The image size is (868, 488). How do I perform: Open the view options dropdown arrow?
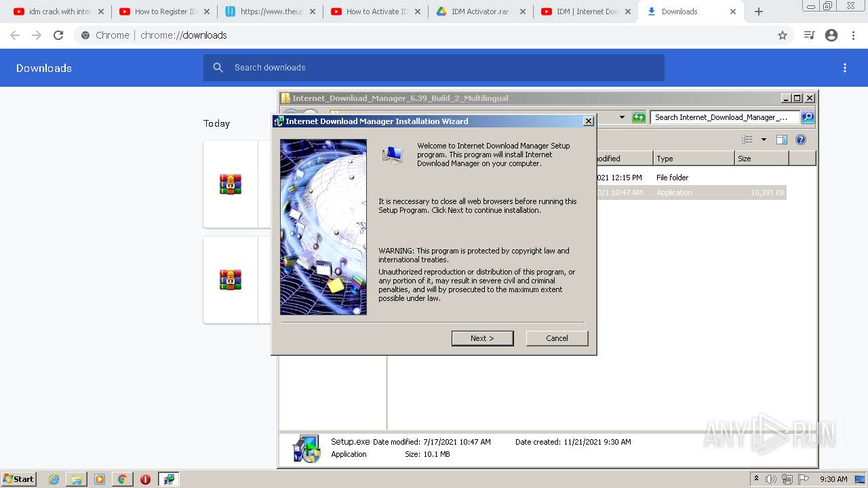pos(764,140)
